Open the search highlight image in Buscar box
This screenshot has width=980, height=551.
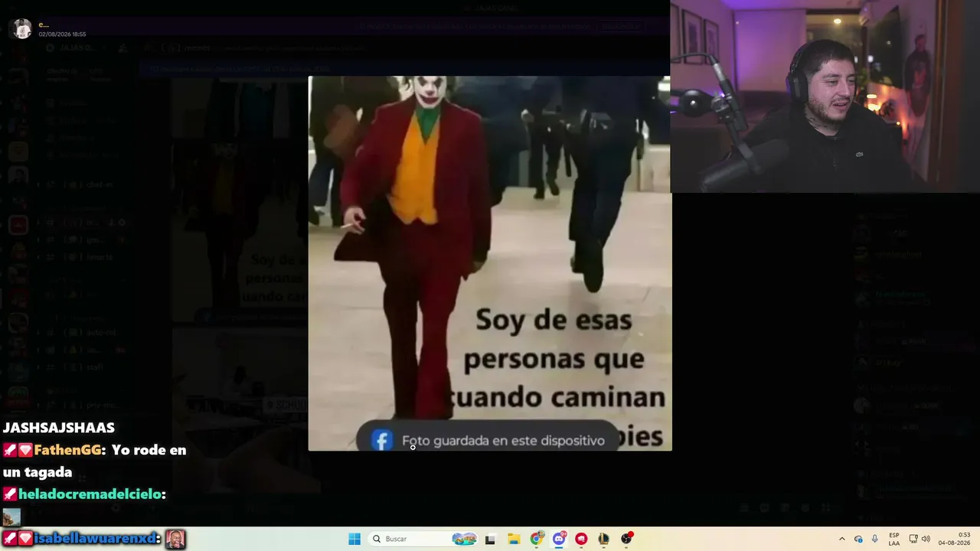[x=464, y=539]
